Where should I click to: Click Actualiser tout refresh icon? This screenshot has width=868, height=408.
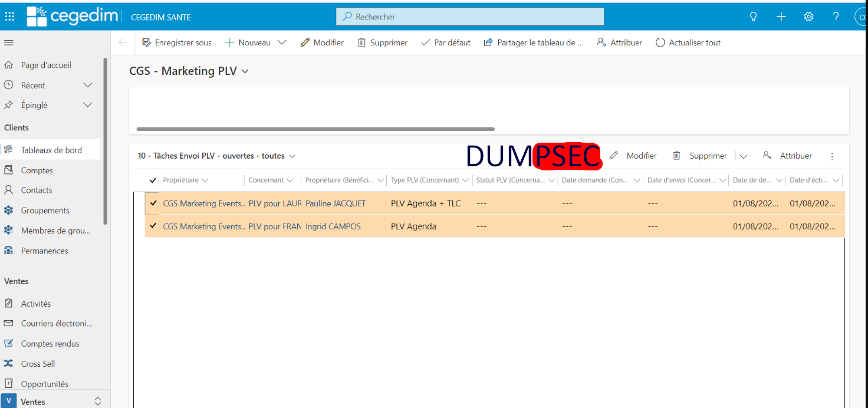660,42
